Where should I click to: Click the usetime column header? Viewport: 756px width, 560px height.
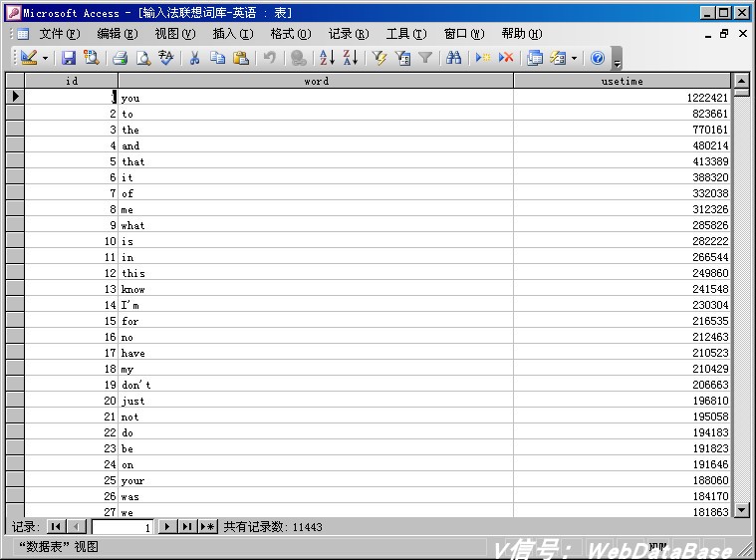point(622,81)
